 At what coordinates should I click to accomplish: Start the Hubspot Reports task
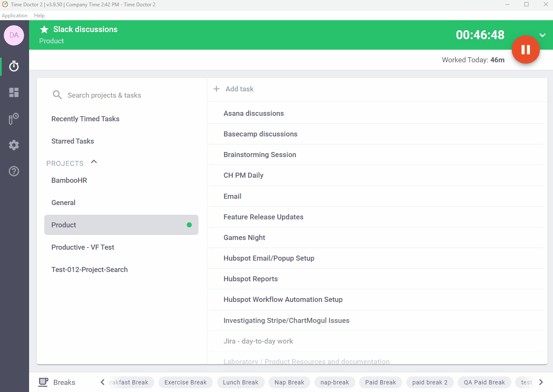click(375, 279)
